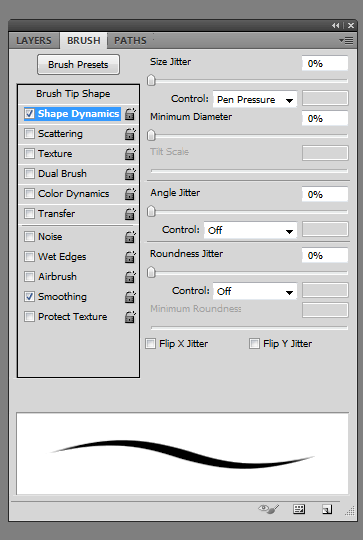
Task: Click the create new brush icon
Action: pos(327,509)
